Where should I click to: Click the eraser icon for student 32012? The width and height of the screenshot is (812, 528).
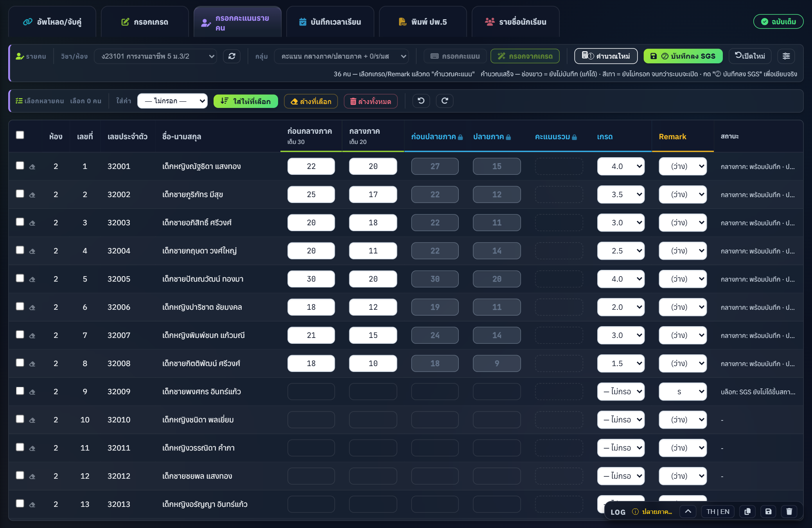tap(32, 476)
